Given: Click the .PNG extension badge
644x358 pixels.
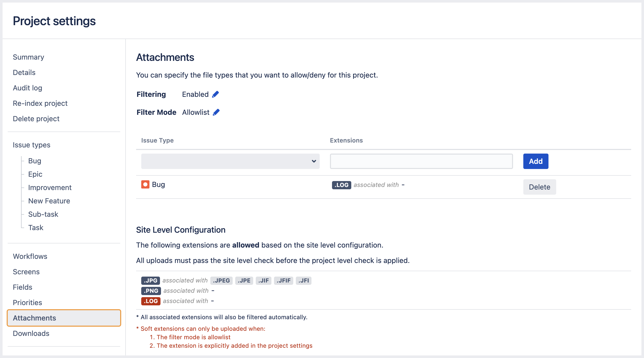Looking at the screenshot, I should point(150,291).
